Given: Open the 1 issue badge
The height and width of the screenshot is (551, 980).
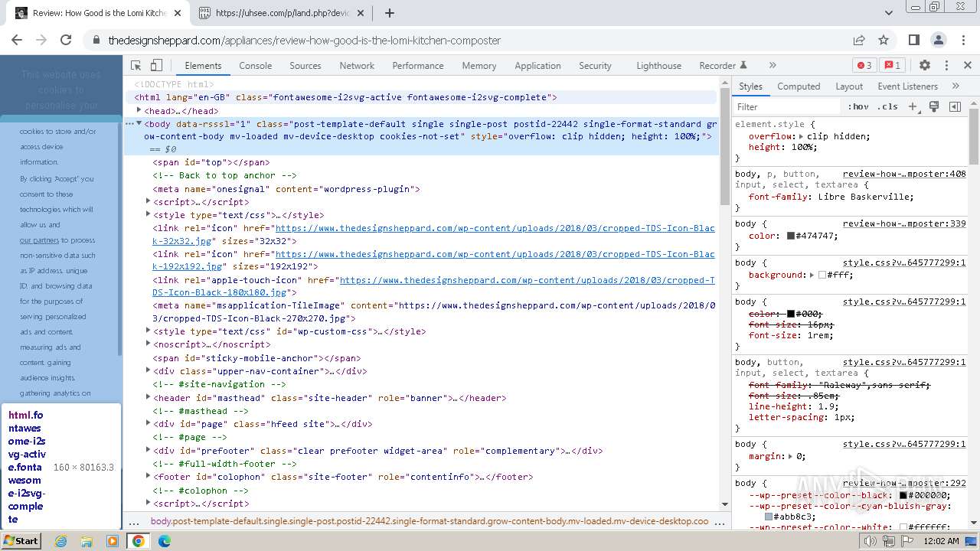Looking at the screenshot, I should tap(892, 66).
